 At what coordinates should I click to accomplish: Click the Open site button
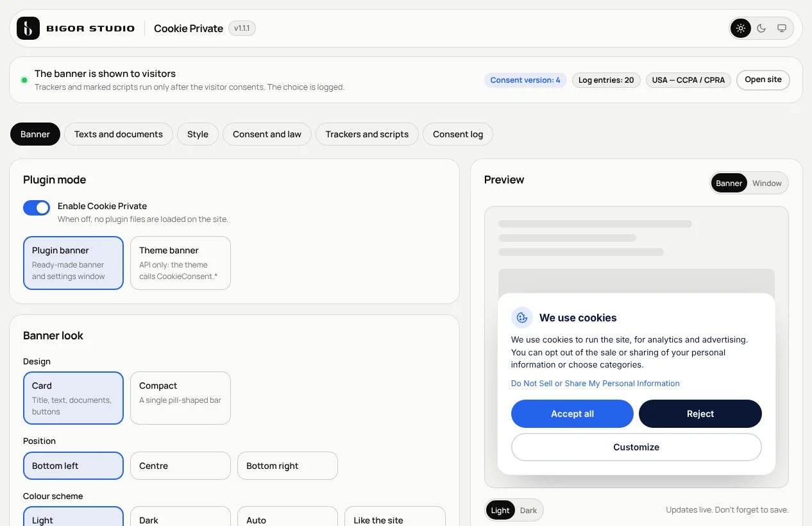[763, 80]
